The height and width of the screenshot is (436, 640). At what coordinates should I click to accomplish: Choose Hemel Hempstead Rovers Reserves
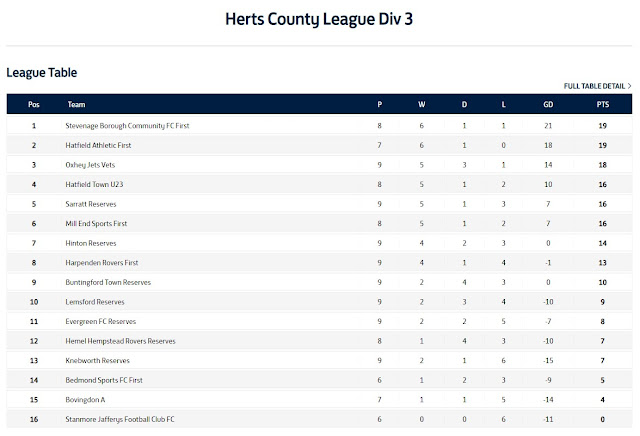(120, 341)
